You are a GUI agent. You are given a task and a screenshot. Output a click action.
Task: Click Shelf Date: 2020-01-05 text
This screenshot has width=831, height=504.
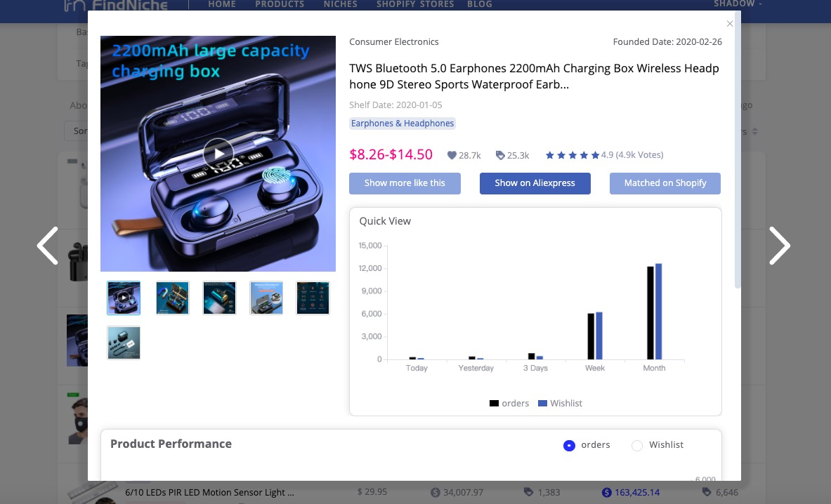point(395,105)
